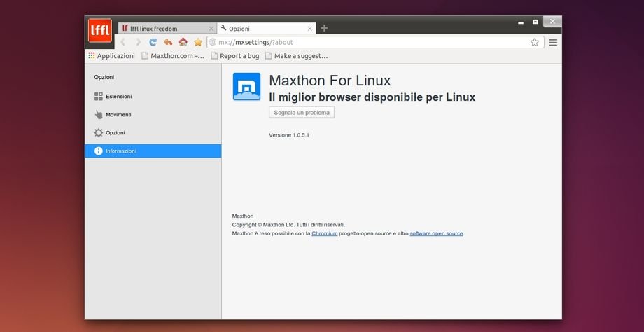Image resolution: width=644 pixels, height=332 pixels.
Task: Click the orange undo arrow icon in the toolbar
Action: click(168, 42)
